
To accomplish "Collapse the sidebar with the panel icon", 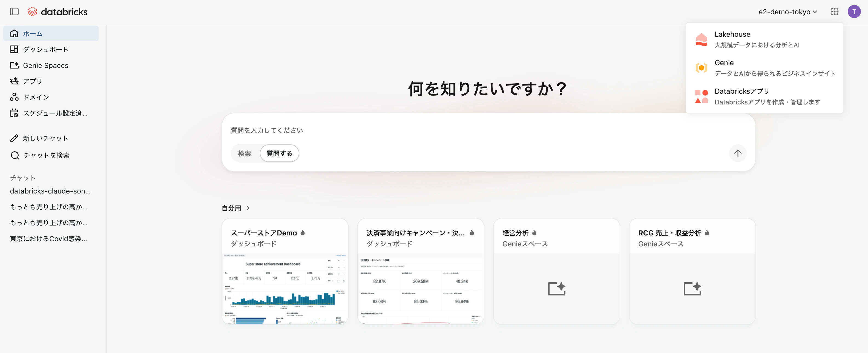I will (x=14, y=12).
